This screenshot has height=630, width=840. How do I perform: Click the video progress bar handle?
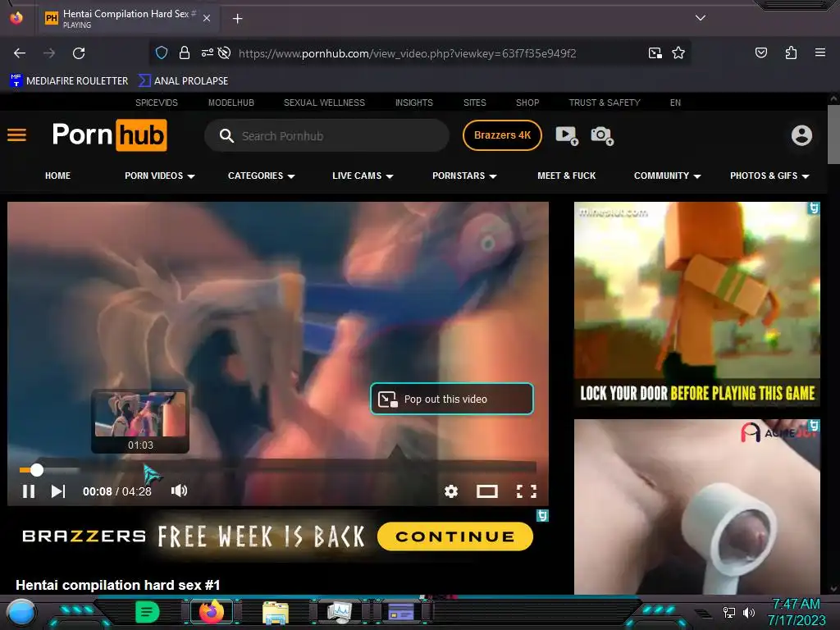[x=36, y=470]
